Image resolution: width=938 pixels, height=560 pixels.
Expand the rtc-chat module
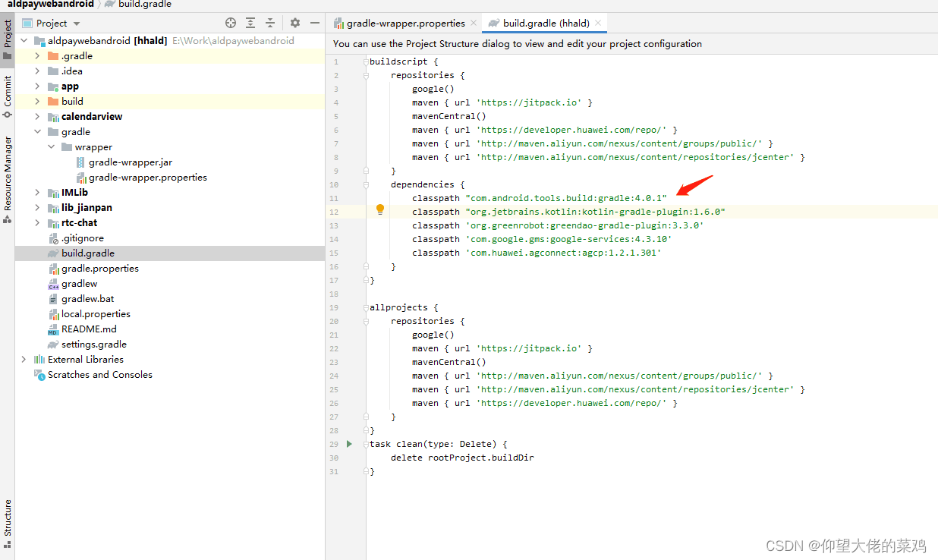pos(37,222)
